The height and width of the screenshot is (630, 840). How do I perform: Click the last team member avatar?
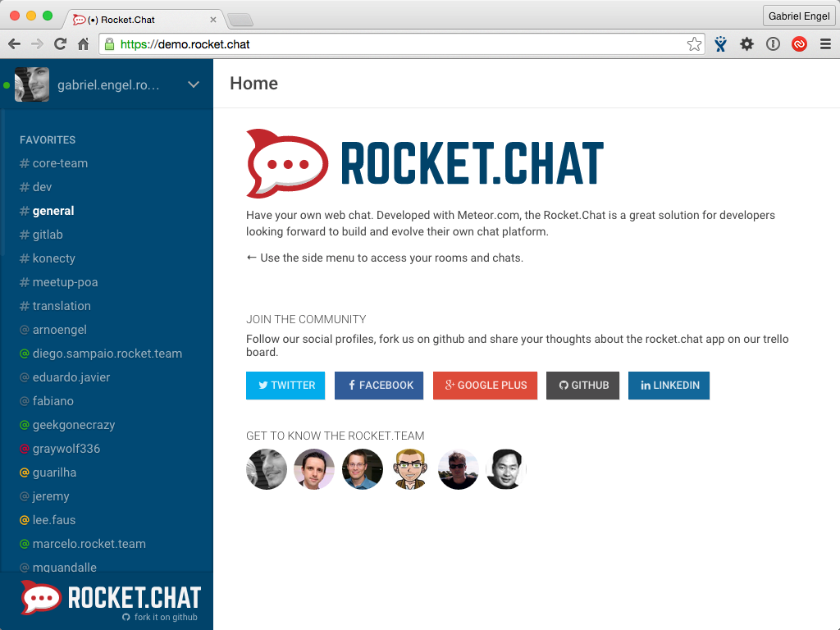tap(505, 469)
